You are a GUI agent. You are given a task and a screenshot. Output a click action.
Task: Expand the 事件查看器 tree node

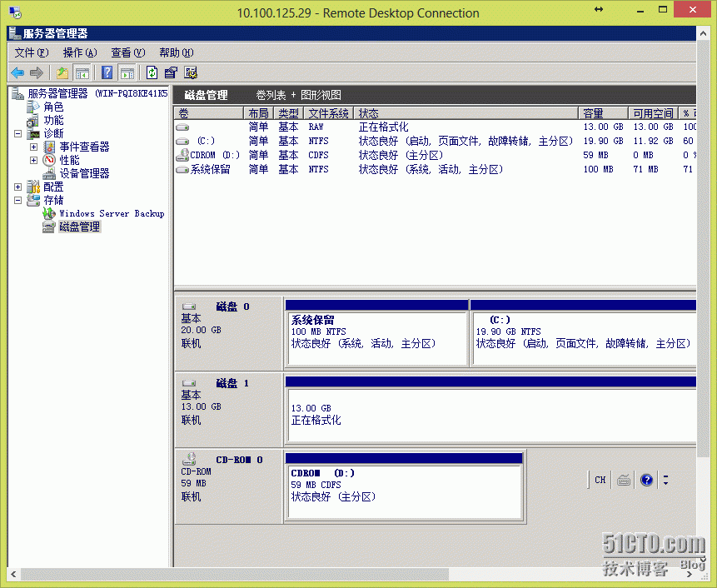tap(33, 147)
